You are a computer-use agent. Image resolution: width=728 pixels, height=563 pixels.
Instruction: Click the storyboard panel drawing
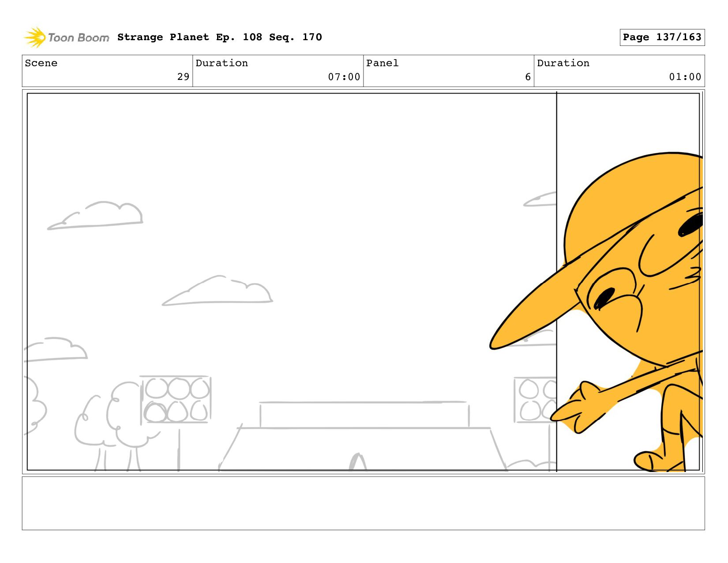(x=363, y=282)
